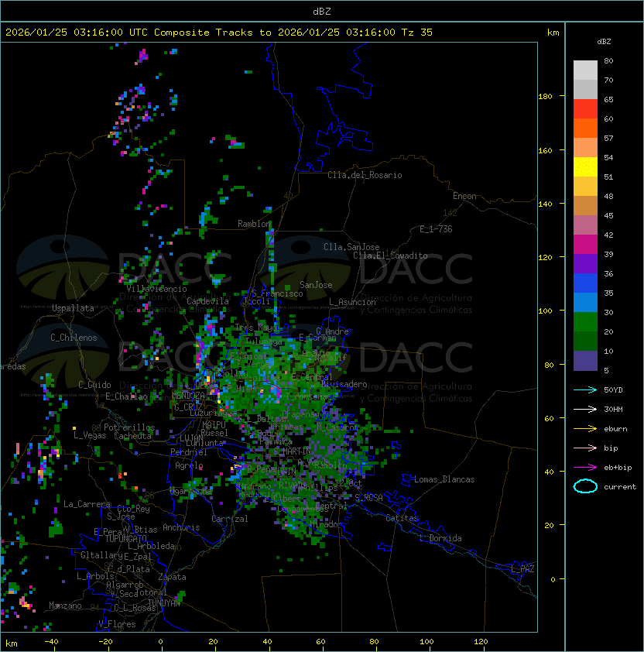Click the yellow eburn arrow legend icon
Screen dimensions: 644x652
point(585,429)
